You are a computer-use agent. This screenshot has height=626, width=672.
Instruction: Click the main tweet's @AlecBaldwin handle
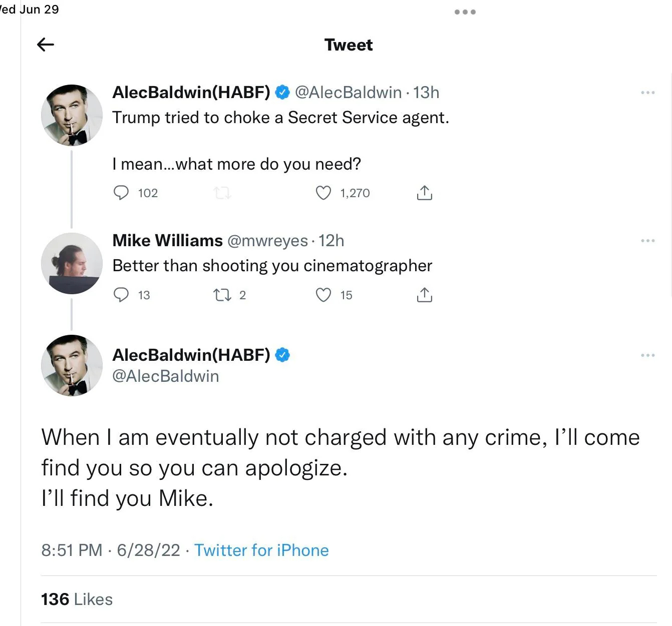pos(166,376)
